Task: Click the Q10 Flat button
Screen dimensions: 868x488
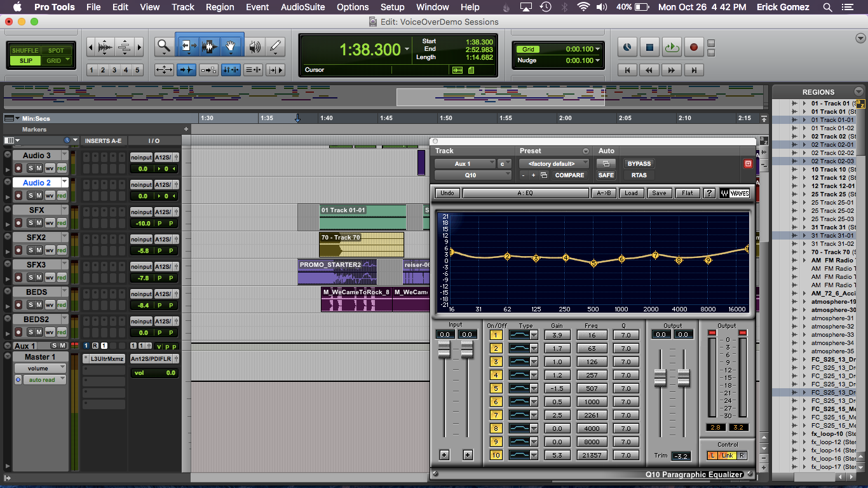Action: pyautogui.click(x=688, y=193)
